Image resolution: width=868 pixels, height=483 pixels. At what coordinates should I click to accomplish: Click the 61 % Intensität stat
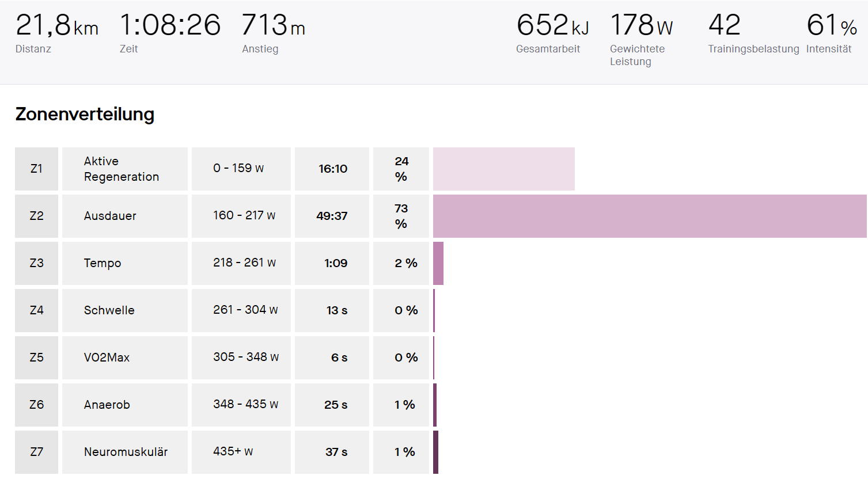(x=831, y=26)
